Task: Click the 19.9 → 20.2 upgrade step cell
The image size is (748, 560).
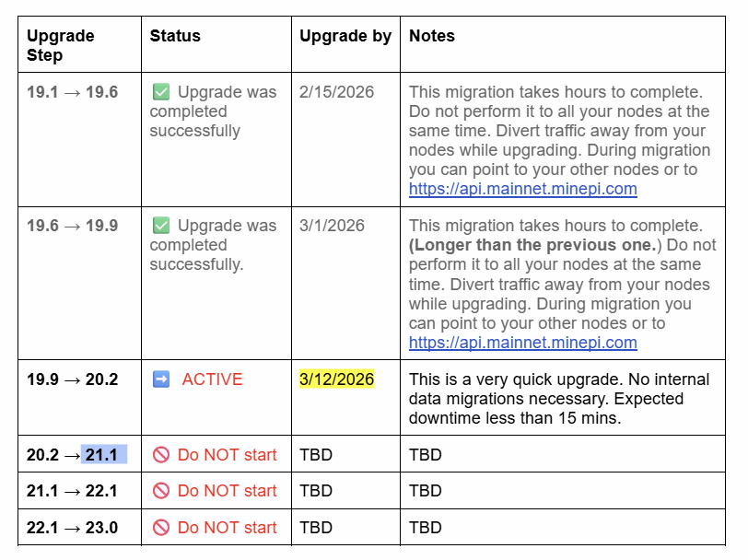Action: coord(72,379)
